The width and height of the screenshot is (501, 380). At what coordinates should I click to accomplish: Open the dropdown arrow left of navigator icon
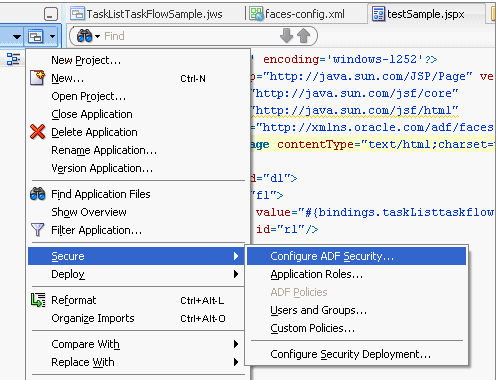pos(17,36)
